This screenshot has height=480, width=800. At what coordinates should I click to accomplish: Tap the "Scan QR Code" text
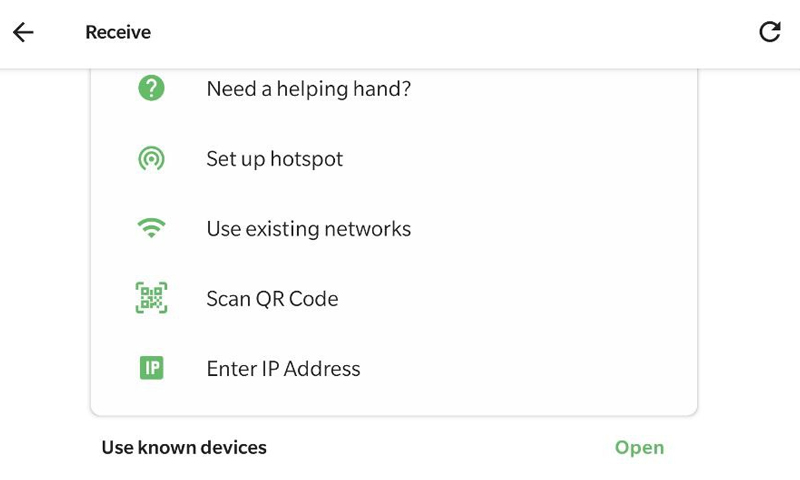[272, 298]
